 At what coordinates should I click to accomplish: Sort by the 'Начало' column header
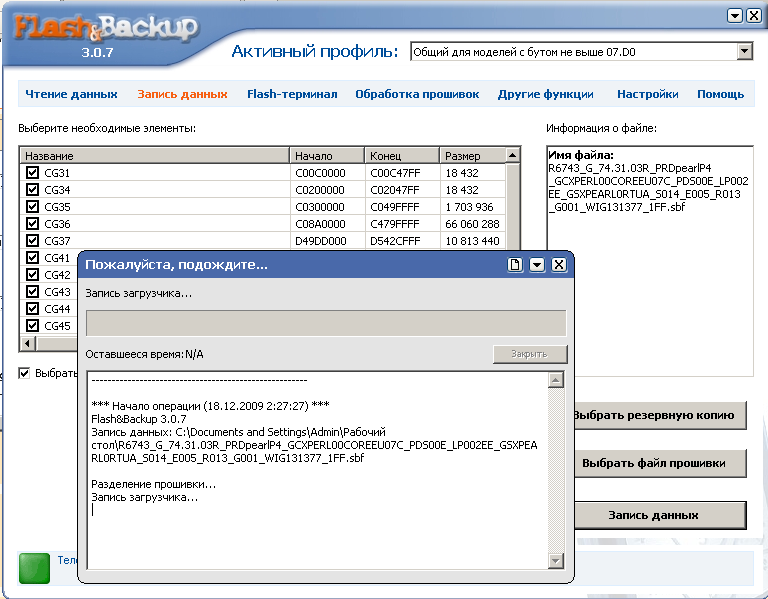[x=327, y=156]
